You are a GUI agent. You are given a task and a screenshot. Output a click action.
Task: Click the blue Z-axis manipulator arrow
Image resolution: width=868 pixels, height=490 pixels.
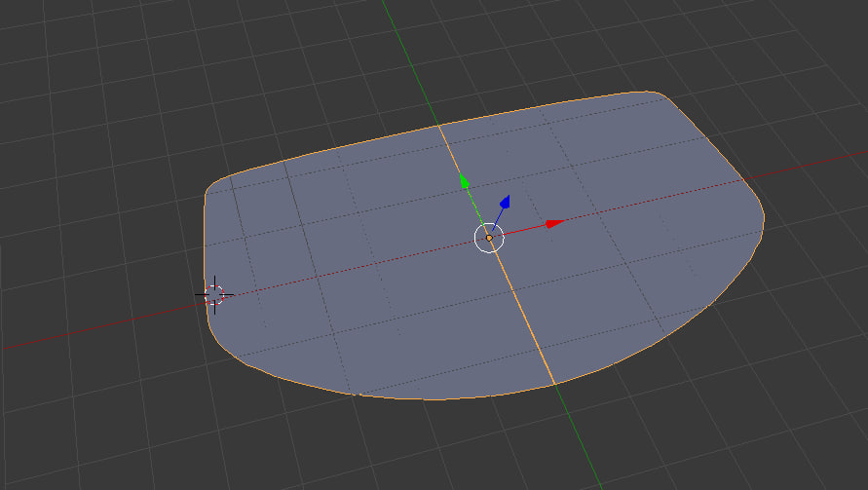point(505,202)
